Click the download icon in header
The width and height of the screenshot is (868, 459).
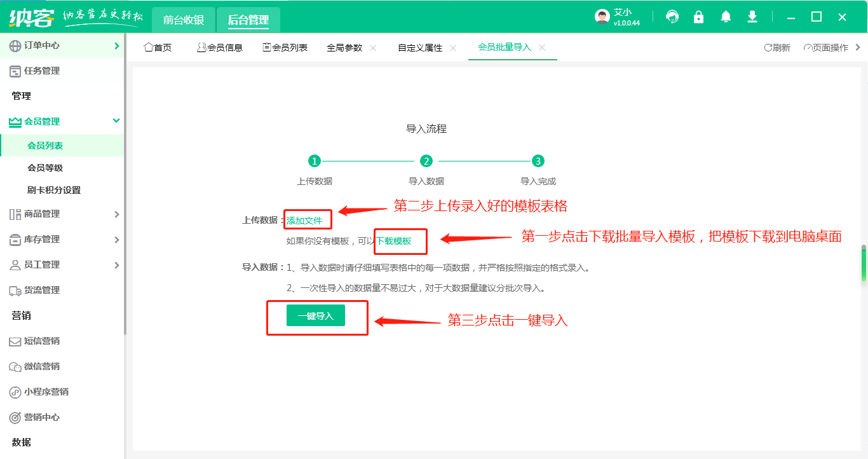(752, 17)
